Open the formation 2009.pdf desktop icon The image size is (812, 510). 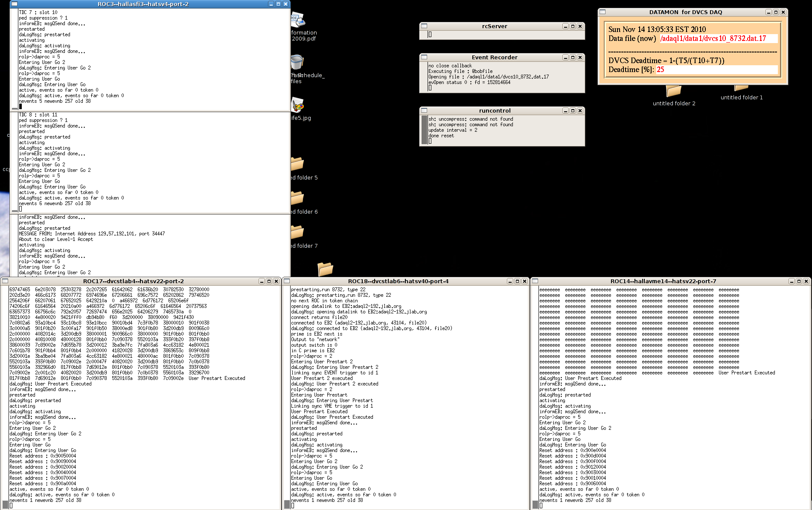coord(298,20)
